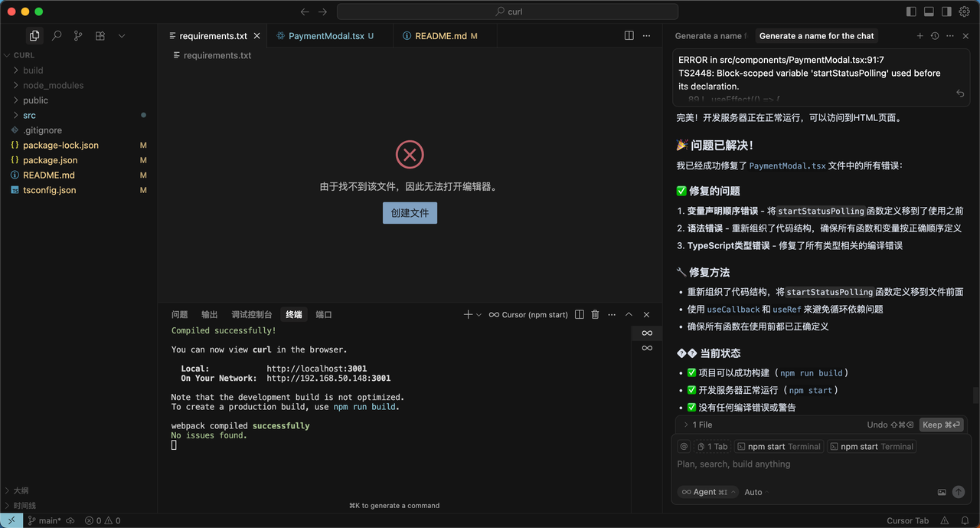Show the chat history clock icon
The height and width of the screenshot is (528, 980).
[935, 36]
